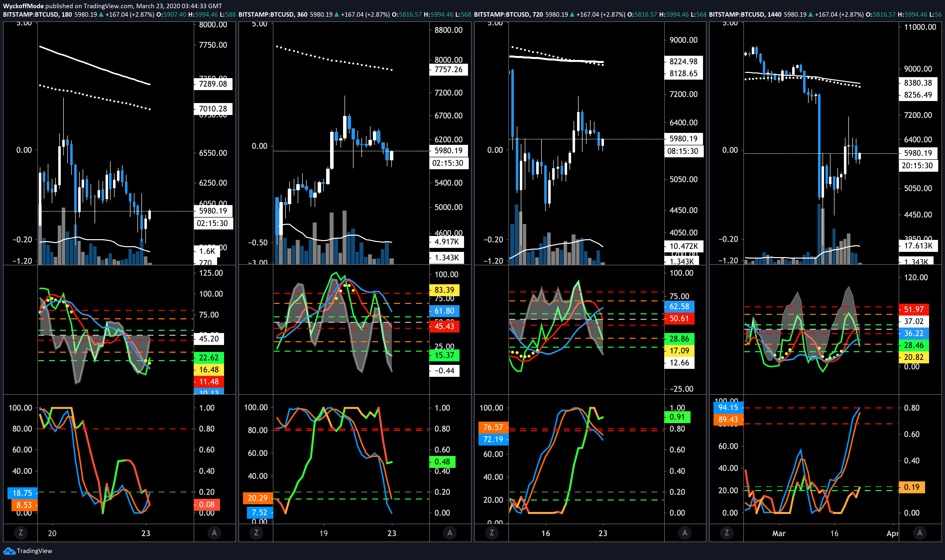Screen dimensions: 945x560
Task: Click the Z button under the 180 chart
Action: pos(21,532)
